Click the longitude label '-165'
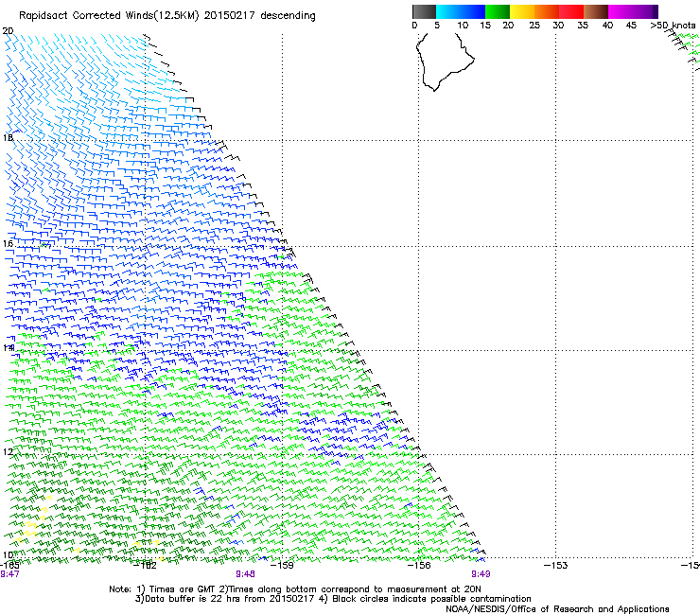The height and width of the screenshot is (615, 700). coord(9,565)
